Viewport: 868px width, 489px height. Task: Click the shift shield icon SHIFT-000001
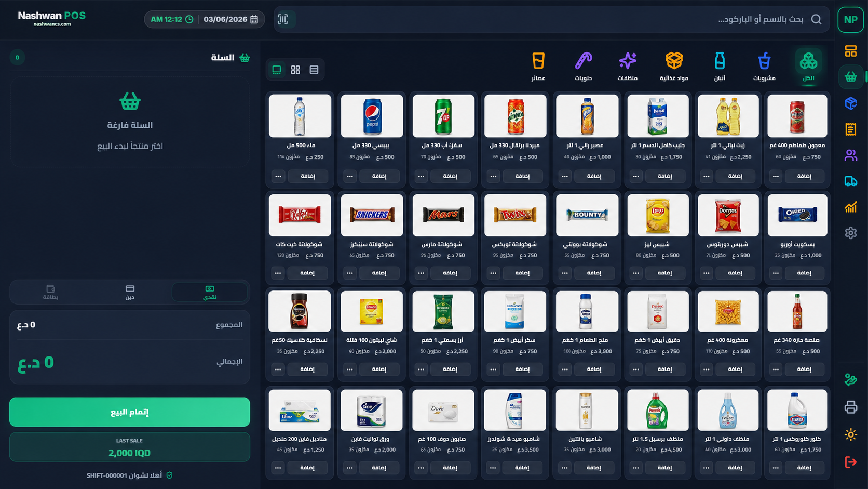(x=169, y=475)
